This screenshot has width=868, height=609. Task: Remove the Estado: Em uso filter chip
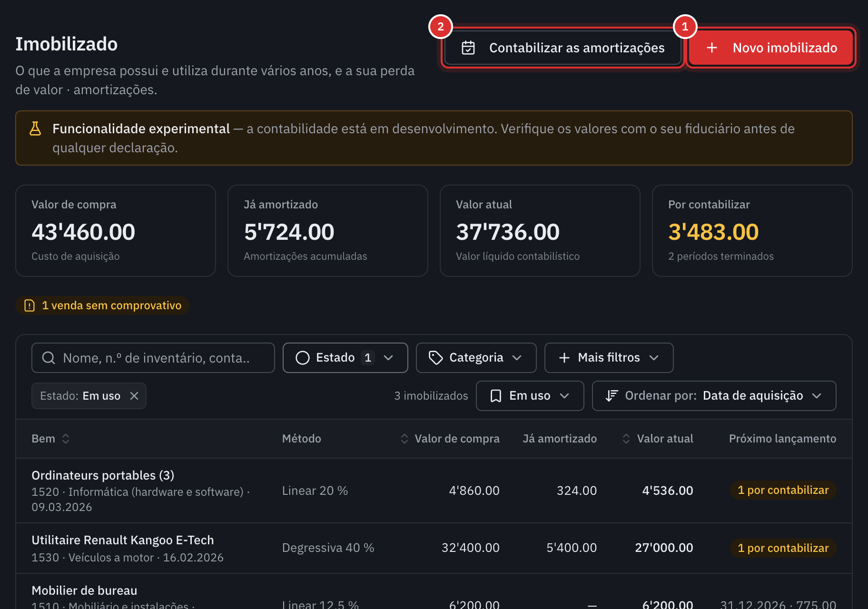[134, 396]
